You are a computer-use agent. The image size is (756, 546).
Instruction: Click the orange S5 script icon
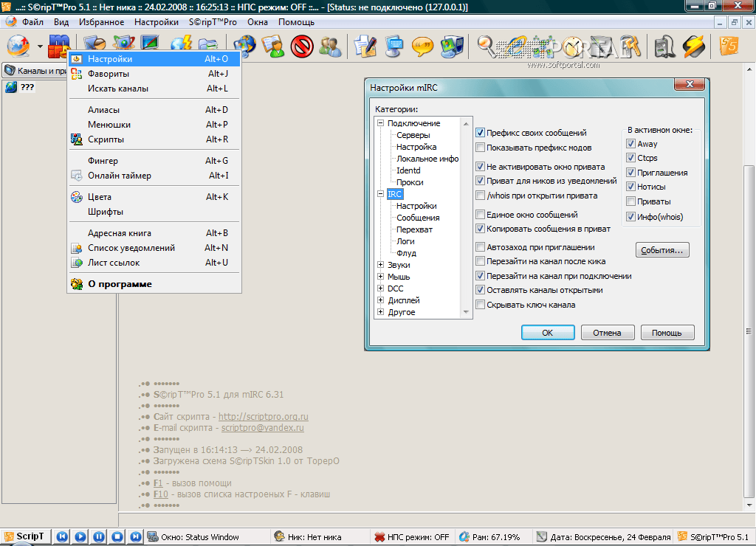tap(729, 46)
